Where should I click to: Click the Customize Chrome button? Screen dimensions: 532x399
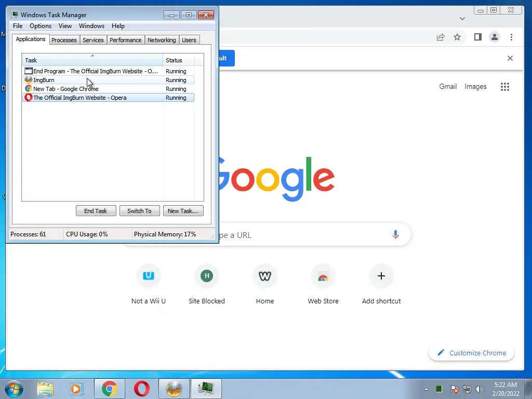471,353
